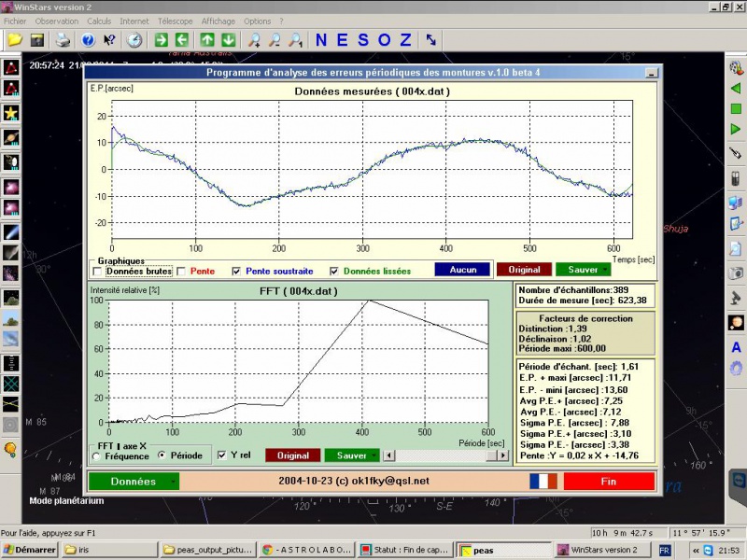Enable the Pente checkbox

coord(181,272)
